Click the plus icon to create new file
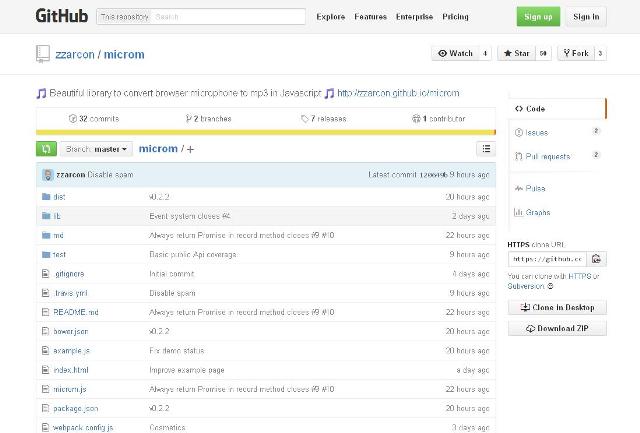Viewport: 640px width, 433px height. click(x=190, y=149)
